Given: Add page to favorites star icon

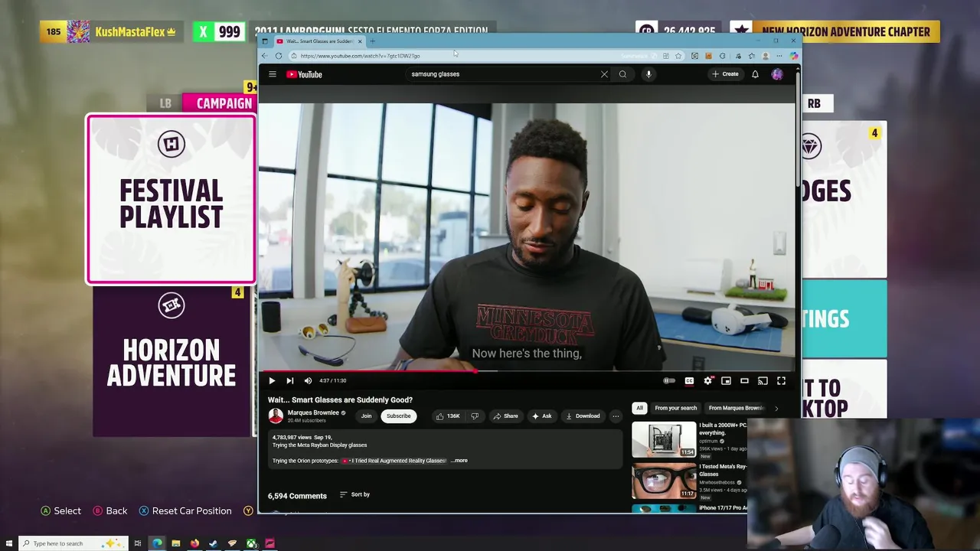Looking at the screenshot, I should [x=678, y=56].
